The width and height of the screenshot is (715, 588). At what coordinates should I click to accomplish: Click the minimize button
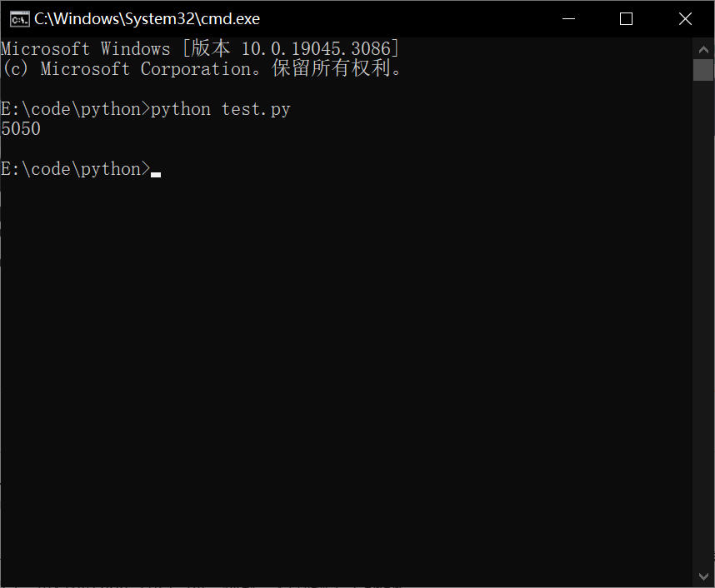pos(567,17)
